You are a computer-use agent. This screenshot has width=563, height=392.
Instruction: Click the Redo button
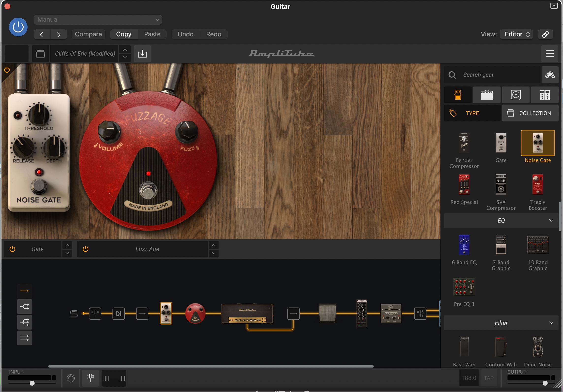point(214,34)
